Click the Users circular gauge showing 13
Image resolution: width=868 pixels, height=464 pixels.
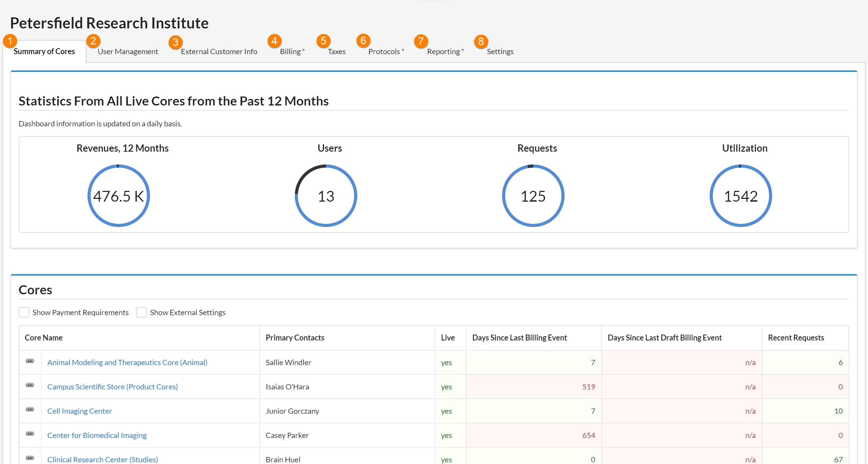[x=326, y=196]
